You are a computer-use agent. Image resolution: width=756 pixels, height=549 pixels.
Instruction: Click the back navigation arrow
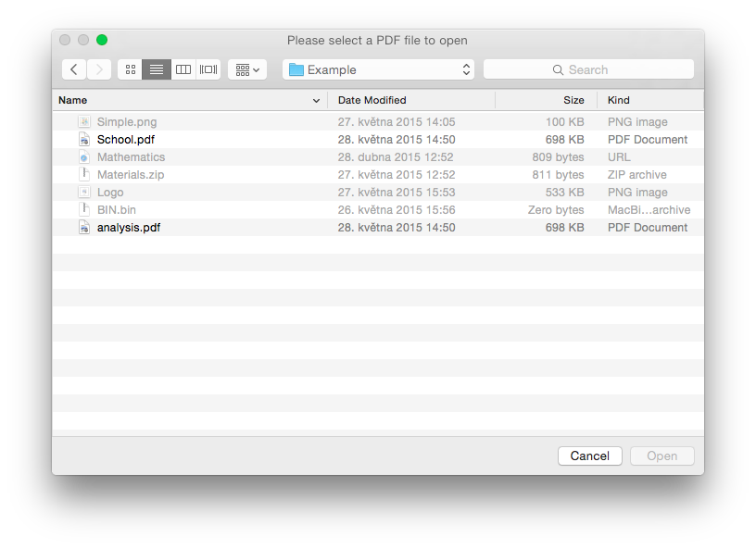[x=73, y=69]
